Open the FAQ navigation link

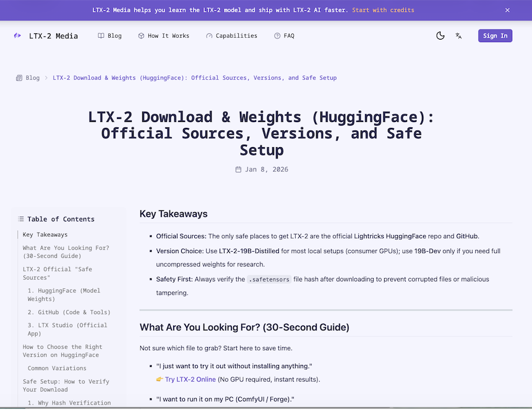click(284, 36)
